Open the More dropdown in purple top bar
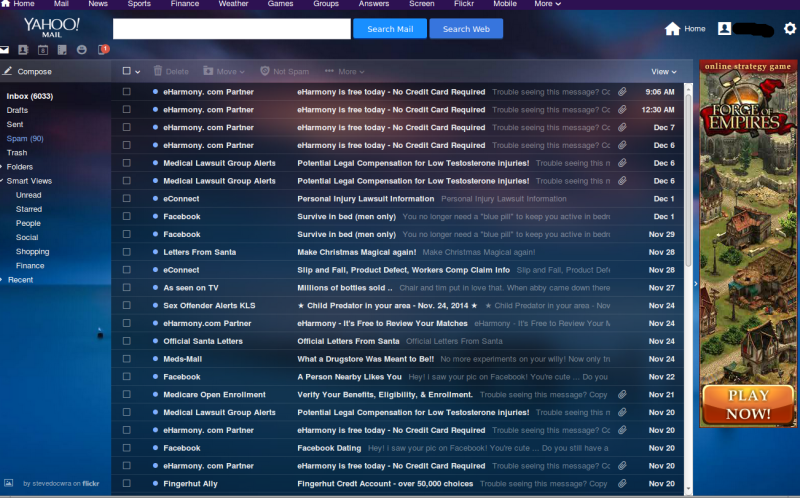 (547, 4)
